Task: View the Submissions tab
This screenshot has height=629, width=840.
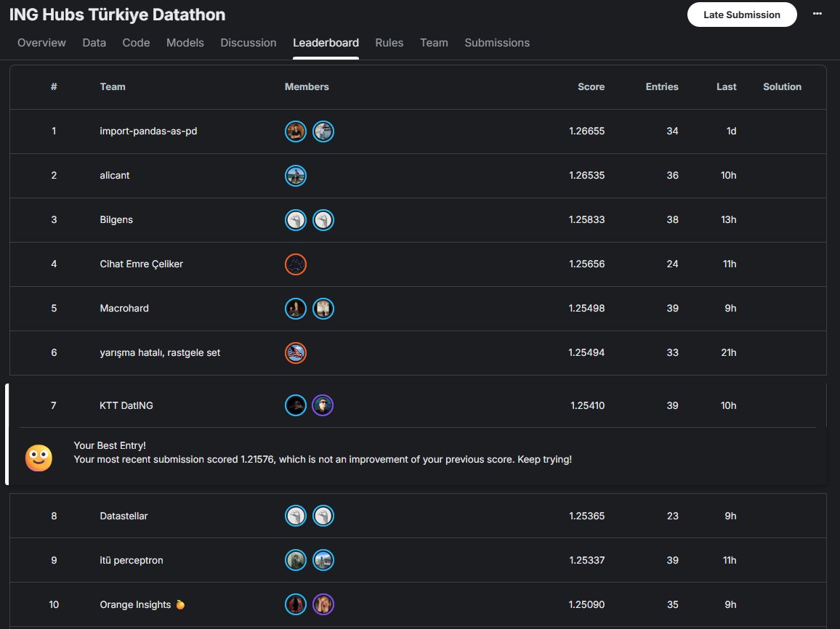Action: [x=497, y=43]
